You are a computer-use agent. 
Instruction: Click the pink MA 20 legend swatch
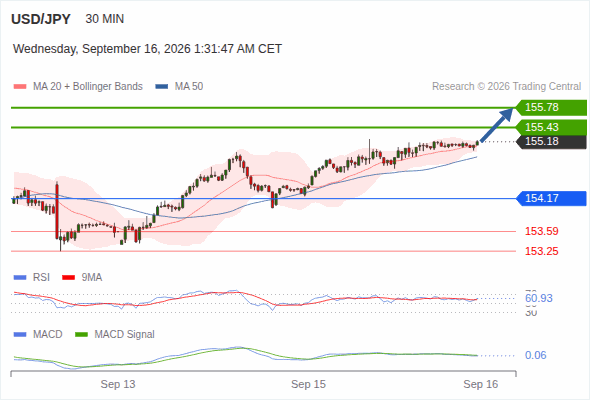pos(20,87)
